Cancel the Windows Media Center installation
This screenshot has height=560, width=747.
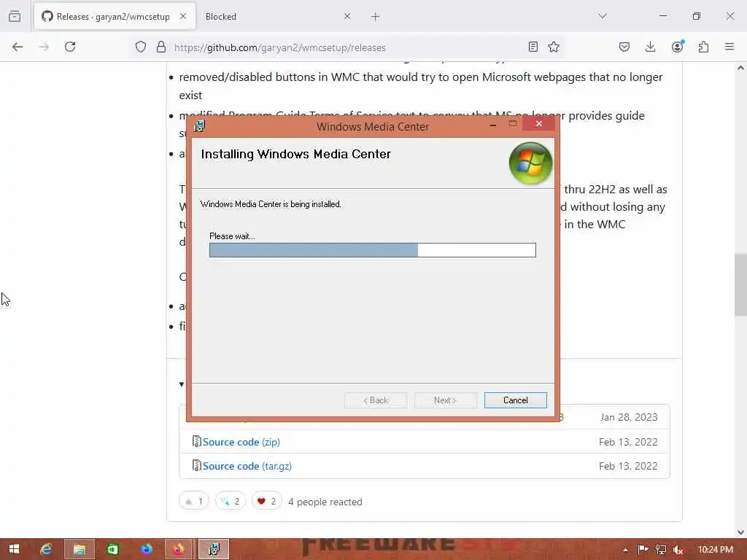(x=516, y=400)
